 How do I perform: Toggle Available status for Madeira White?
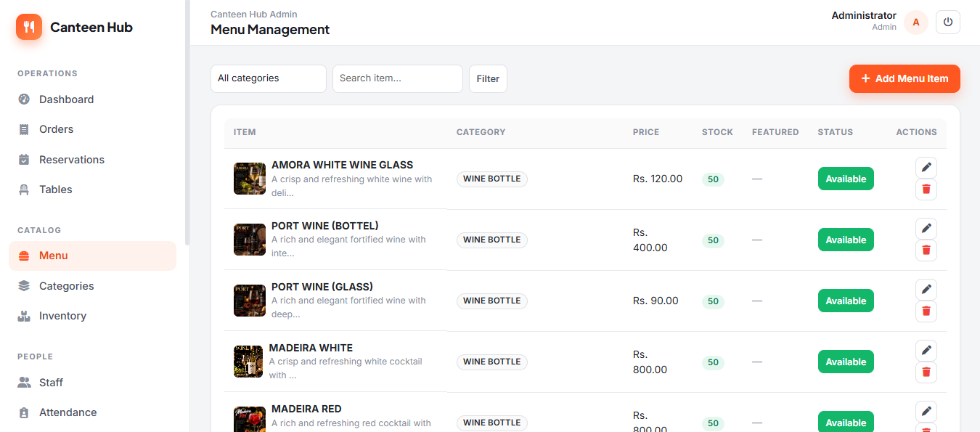click(x=846, y=362)
